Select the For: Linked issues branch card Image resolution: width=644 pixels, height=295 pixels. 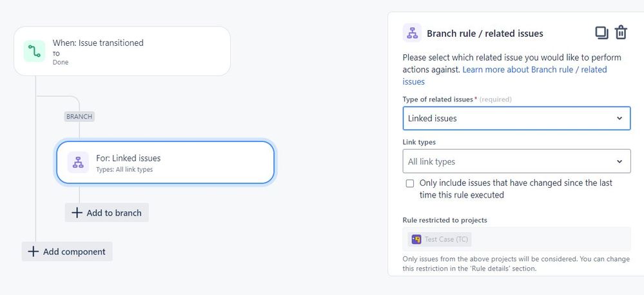(x=165, y=163)
